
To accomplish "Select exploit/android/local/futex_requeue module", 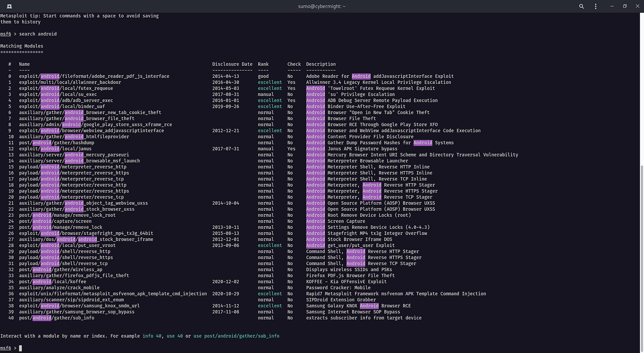I will tap(66, 88).
